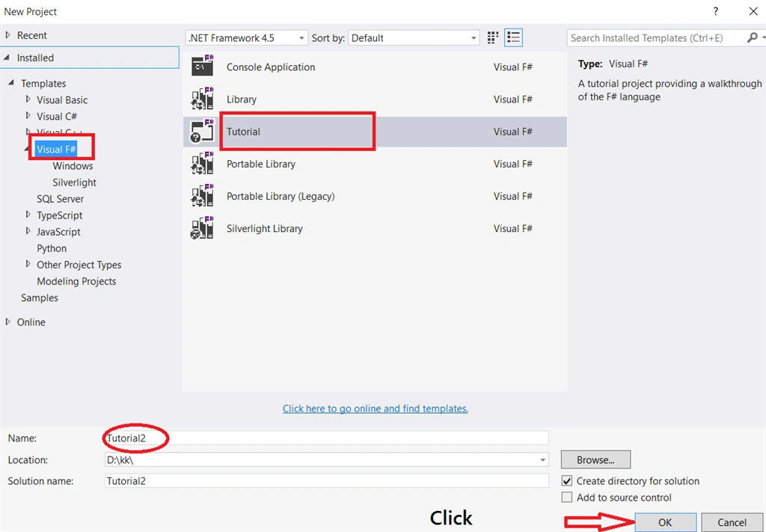Click the Browse... button

595,459
